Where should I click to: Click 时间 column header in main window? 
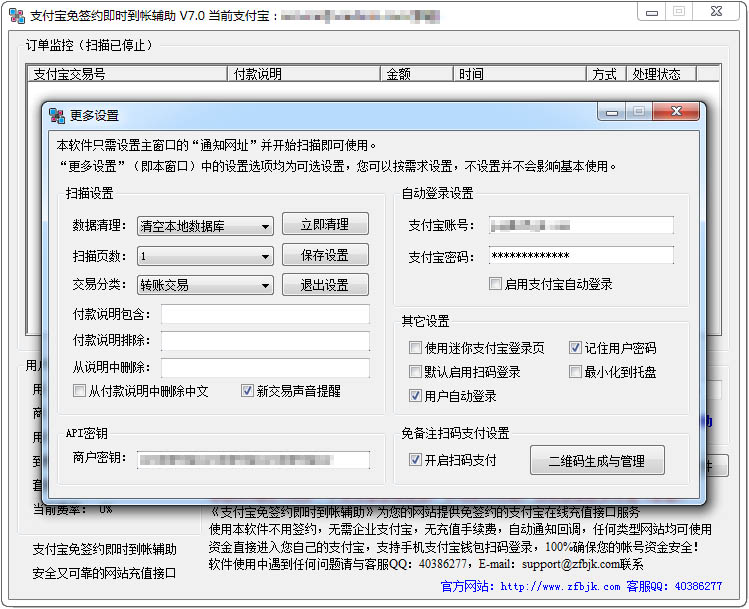click(x=520, y=74)
